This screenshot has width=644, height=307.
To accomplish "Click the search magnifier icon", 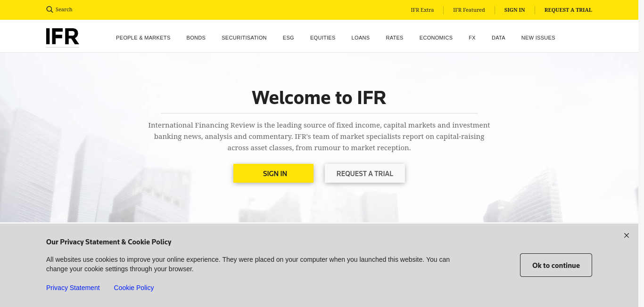I will pyautogui.click(x=50, y=9).
